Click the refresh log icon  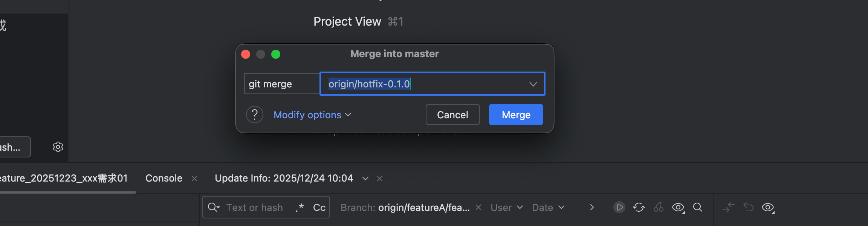[x=639, y=207]
